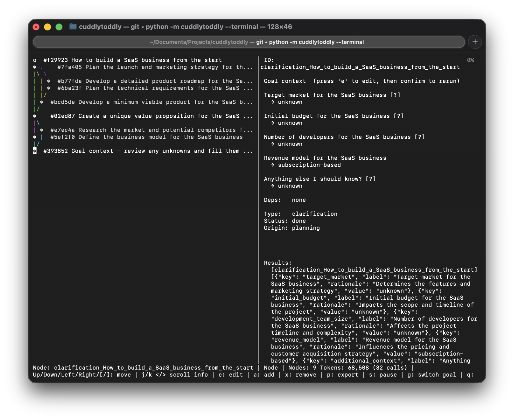Image resolution: width=514 pixels, height=420 pixels.
Task: Click the unknown value under Number of developers
Action: 290,144
